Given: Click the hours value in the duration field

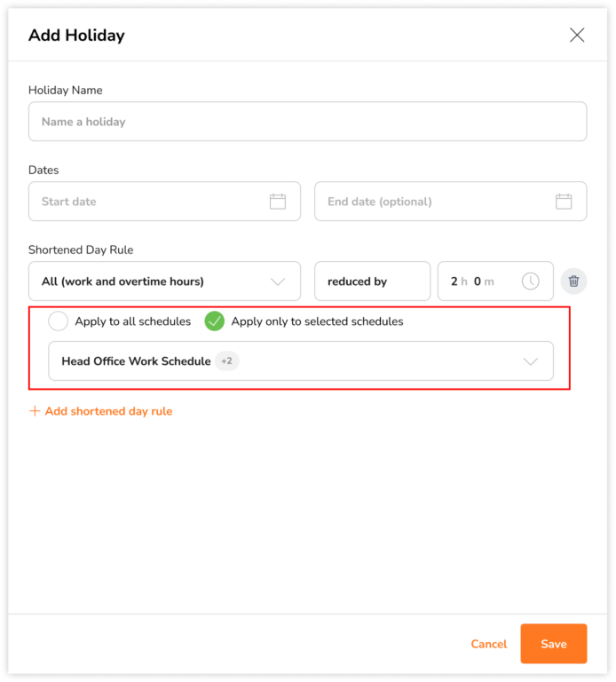Looking at the screenshot, I should [455, 282].
